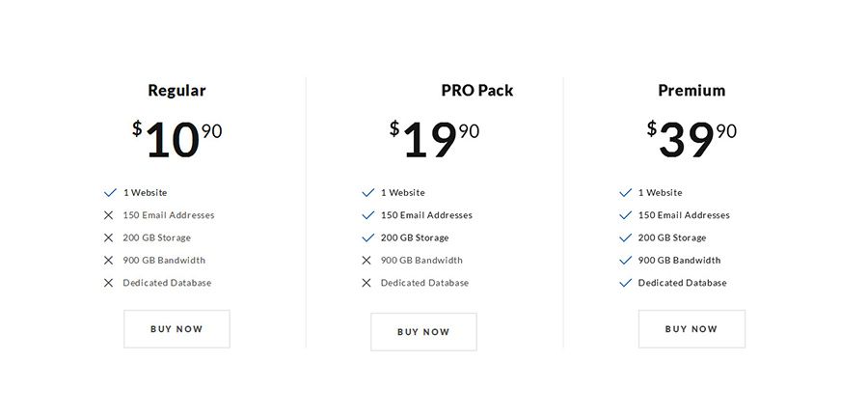Choose BUY NOW for the Premium plan

(692, 329)
